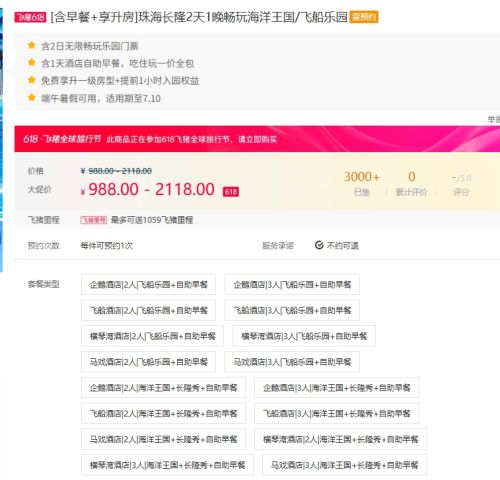This screenshot has width=500, height=480.
Task: Click the 不约可退 checkmark icon
Action: [x=319, y=245]
